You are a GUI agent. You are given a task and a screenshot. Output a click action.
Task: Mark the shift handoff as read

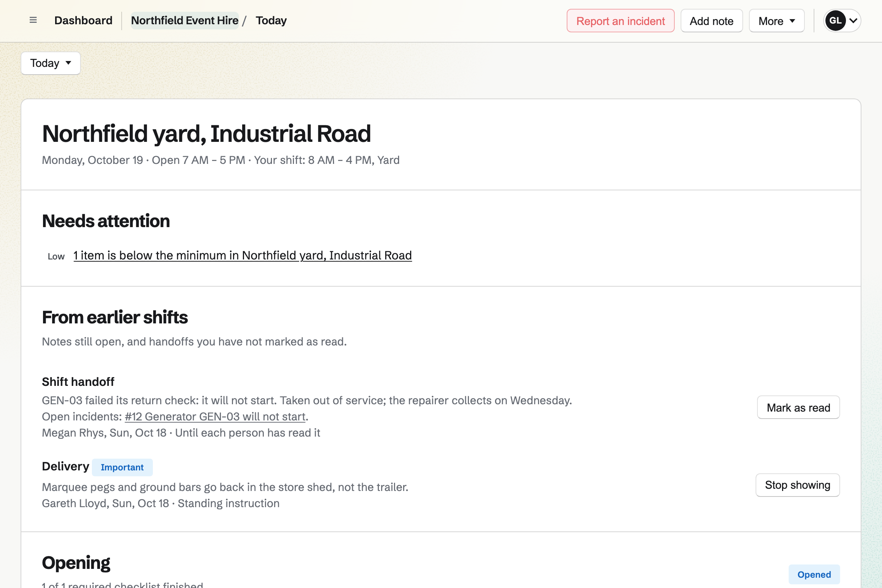coord(798,407)
